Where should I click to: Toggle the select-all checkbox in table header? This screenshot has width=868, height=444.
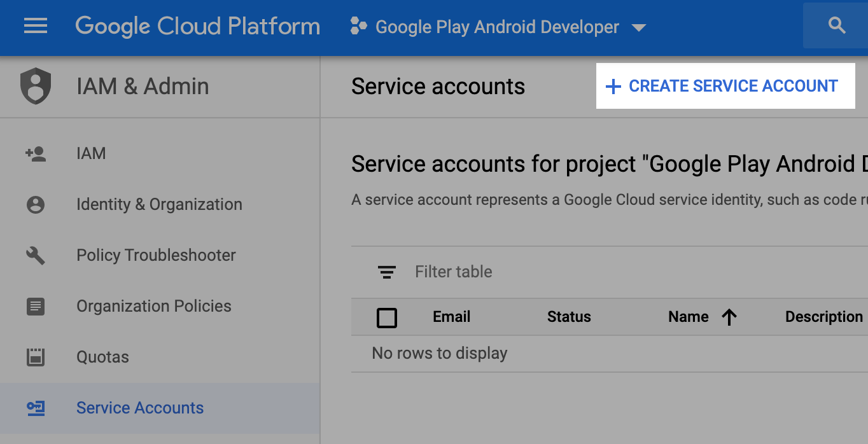pyautogui.click(x=387, y=317)
